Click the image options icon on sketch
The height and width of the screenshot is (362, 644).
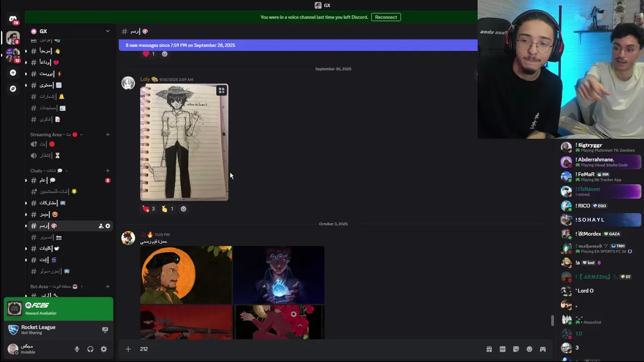tap(221, 90)
